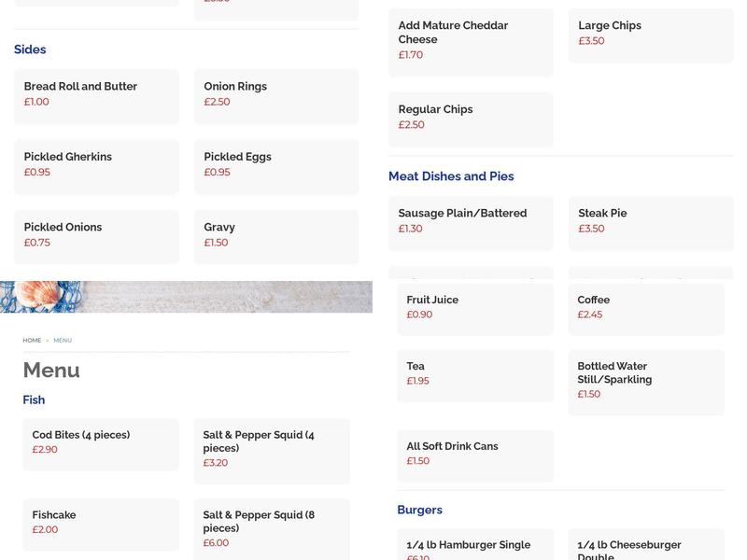Select Large Chips for £3.50
The height and width of the screenshot is (560, 747).
tap(651, 35)
